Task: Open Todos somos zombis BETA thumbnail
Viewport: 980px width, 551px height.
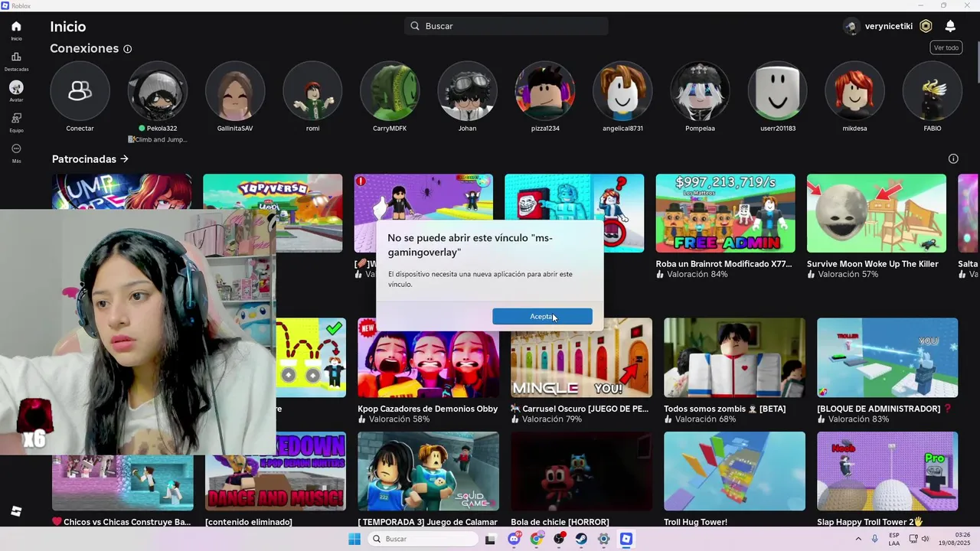Action: pos(734,357)
